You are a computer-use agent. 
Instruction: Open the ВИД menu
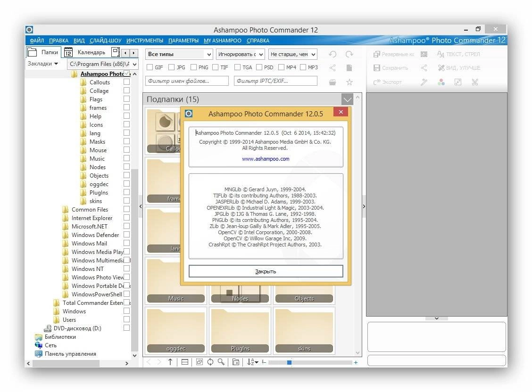[79, 41]
